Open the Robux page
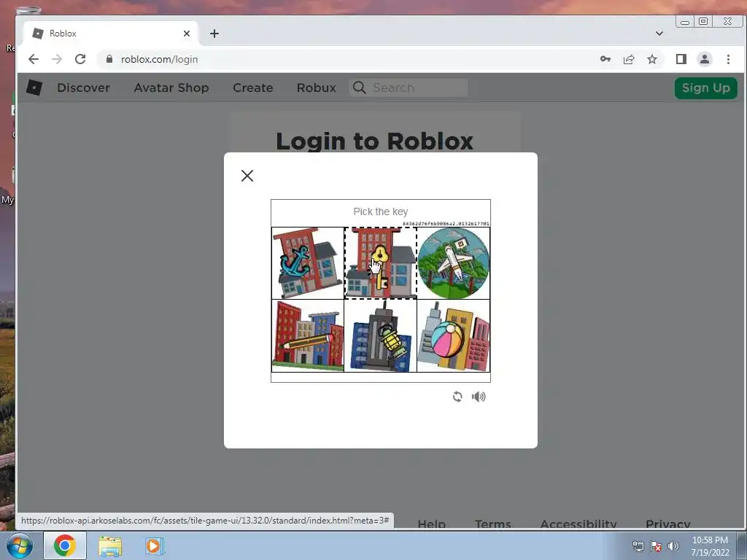The width and height of the screenshot is (747, 560). [317, 87]
